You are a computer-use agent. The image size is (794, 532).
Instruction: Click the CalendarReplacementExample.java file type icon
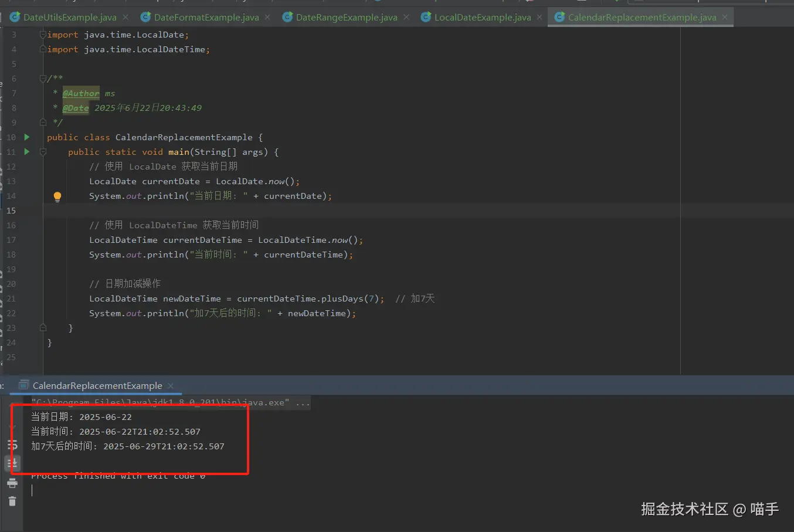point(559,17)
